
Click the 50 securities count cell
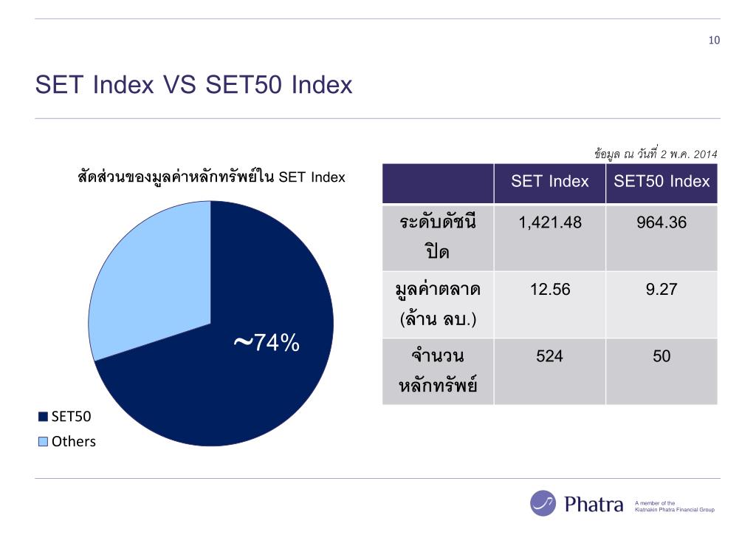tap(661, 372)
